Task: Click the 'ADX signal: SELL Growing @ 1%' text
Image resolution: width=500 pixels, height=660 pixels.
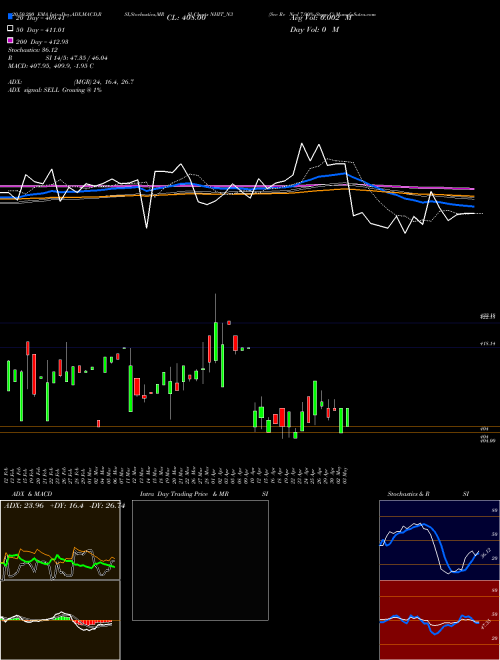Action: (x=55, y=90)
